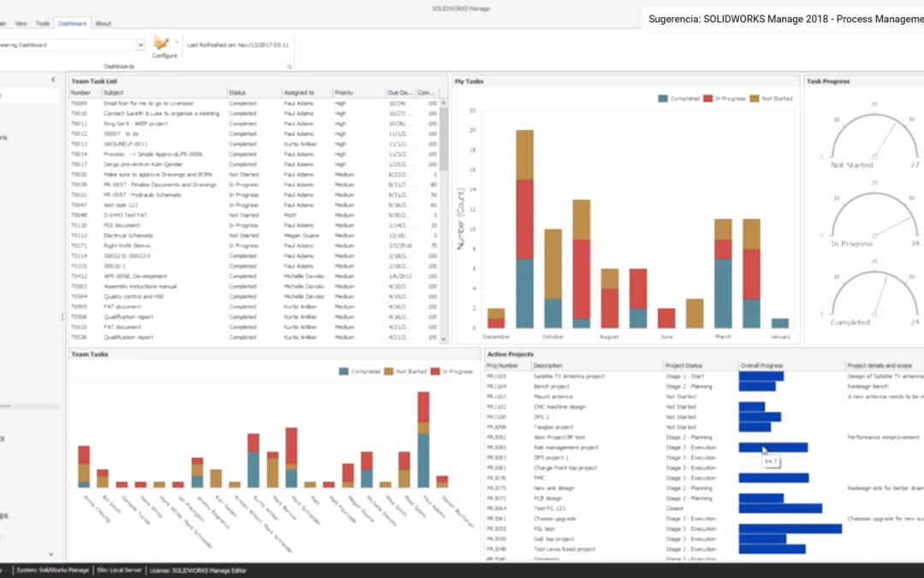Click the scroll-down arrow on Team Task List

point(445,341)
